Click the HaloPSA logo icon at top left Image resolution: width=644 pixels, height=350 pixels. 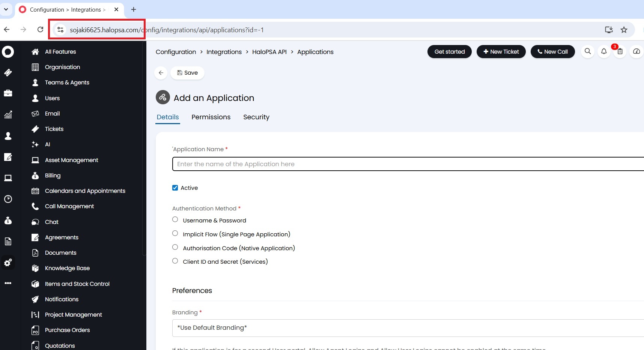click(8, 51)
